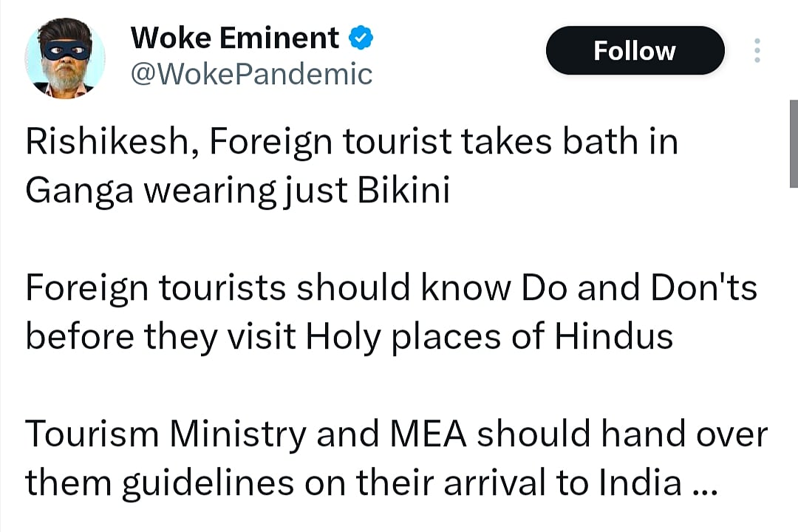Click the word "Bikini" in the tweet

tap(403, 191)
